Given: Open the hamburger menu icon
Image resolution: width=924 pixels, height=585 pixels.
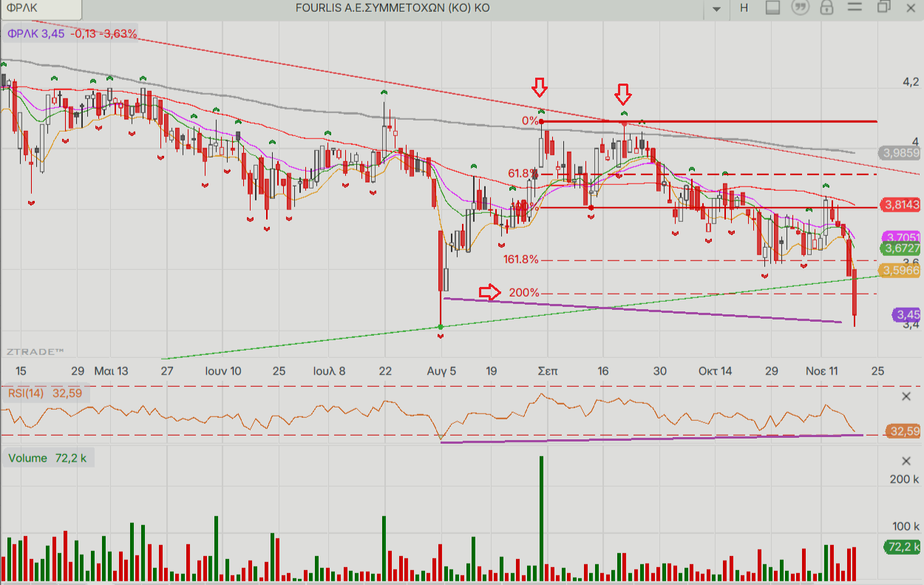Looking at the screenshot, I should pyautogui.click(x=855, y=7).
